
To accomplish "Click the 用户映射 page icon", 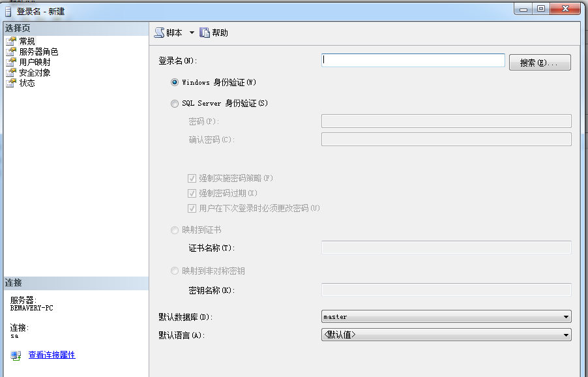I will [11, 62].
